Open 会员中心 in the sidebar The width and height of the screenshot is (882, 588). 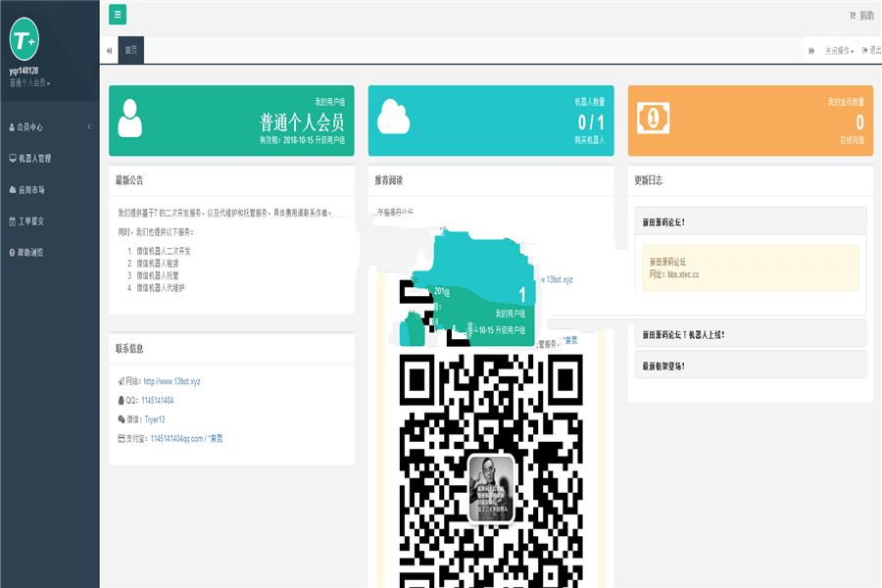[50, 127]
